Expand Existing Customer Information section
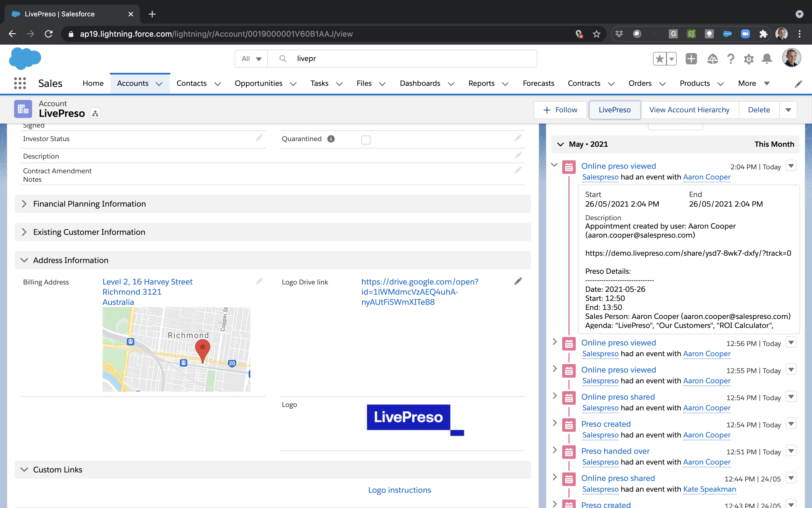Viewport: 812px width, 508px height. [272, 232]
